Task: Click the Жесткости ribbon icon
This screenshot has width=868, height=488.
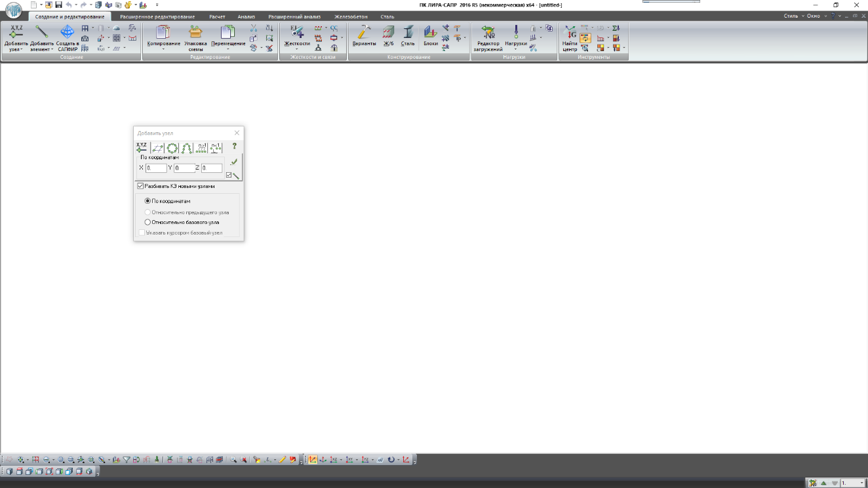Action: (296, 32)
